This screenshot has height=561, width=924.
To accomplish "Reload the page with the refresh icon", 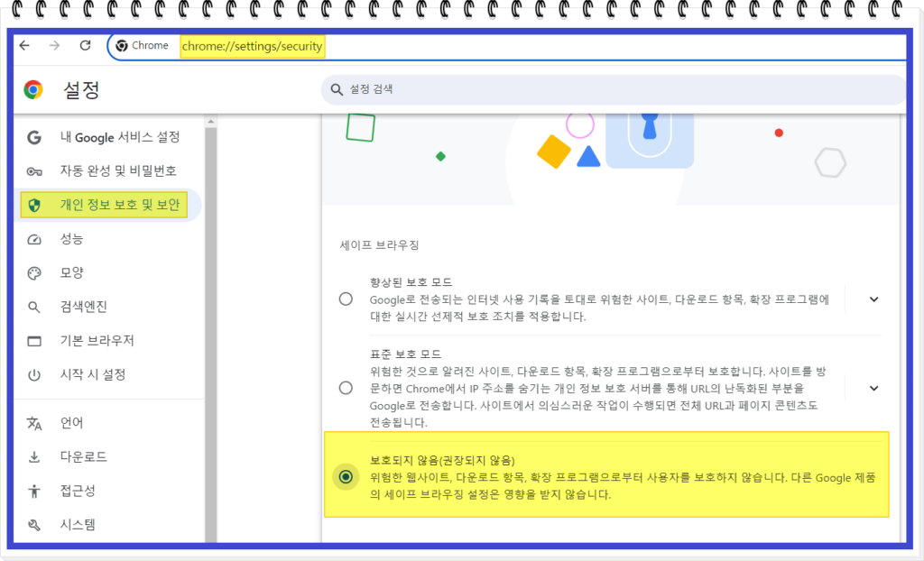I will (85, 45).
